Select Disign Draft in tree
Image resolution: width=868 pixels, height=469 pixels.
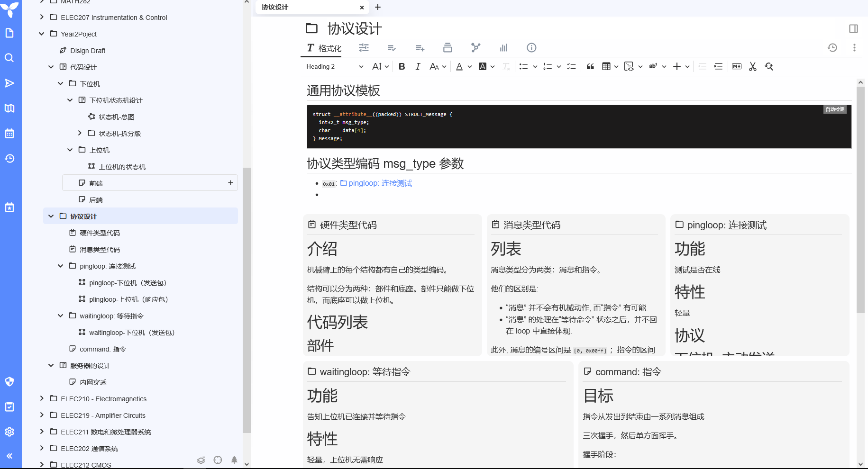[x=88, y=51]
